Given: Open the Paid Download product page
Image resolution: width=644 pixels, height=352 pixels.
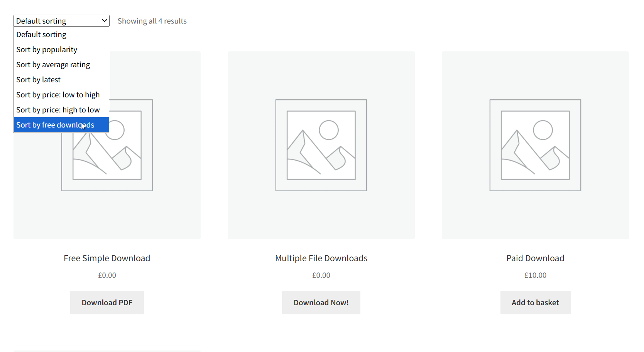Looking at the screenshot, I should [535, 258].
